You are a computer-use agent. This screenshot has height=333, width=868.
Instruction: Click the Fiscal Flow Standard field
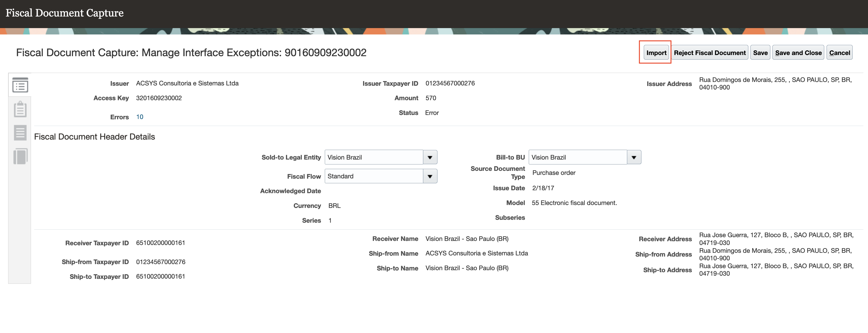click(373, 176)
